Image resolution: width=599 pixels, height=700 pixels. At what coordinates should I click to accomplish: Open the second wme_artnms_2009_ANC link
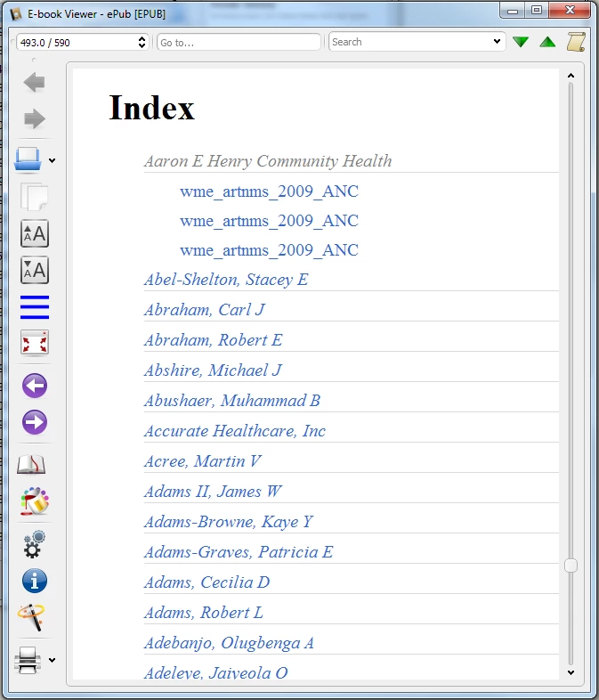[x=269, y=221]
